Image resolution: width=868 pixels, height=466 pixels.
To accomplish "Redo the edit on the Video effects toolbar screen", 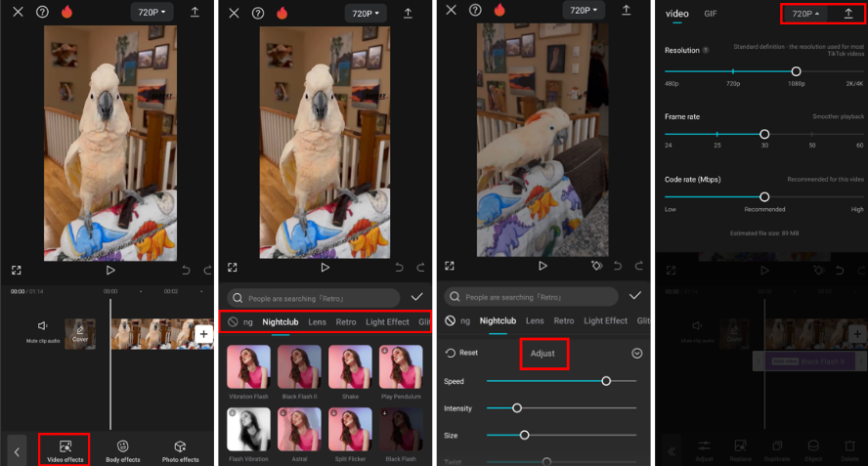I will coord(207,270).
